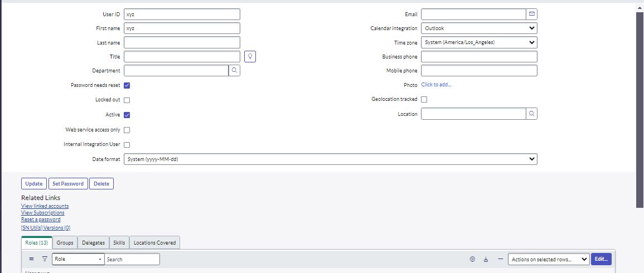Click the Roles list Search box

(x=132, y=259)
